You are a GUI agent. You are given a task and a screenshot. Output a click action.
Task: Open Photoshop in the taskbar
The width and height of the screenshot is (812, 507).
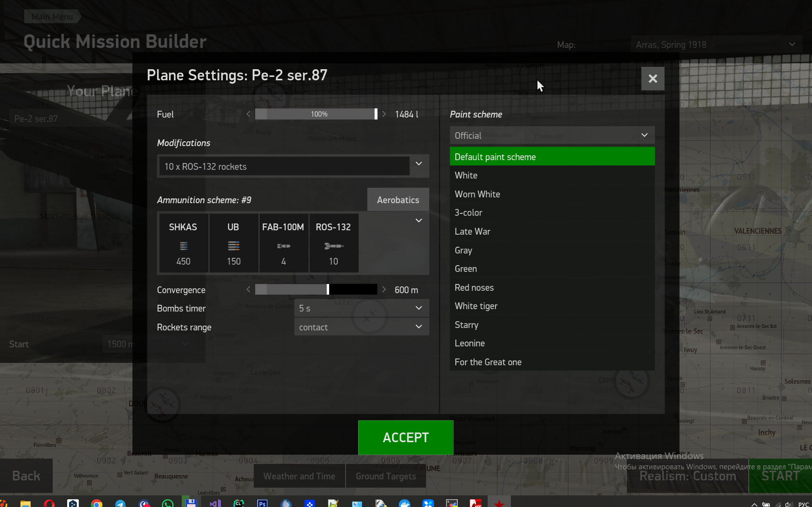(x=262, y=504)
